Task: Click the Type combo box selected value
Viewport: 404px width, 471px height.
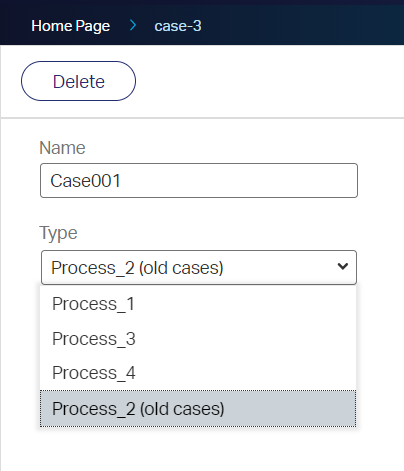Action: (137, 268)
